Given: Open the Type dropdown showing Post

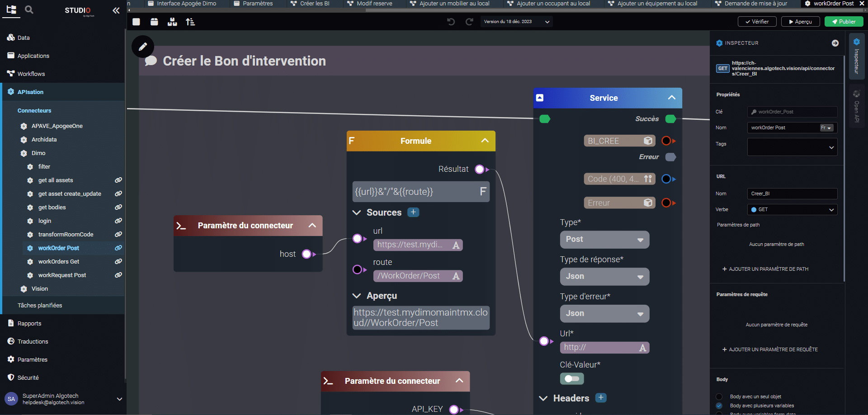Looking at the screenshot, I should [604, 240].
